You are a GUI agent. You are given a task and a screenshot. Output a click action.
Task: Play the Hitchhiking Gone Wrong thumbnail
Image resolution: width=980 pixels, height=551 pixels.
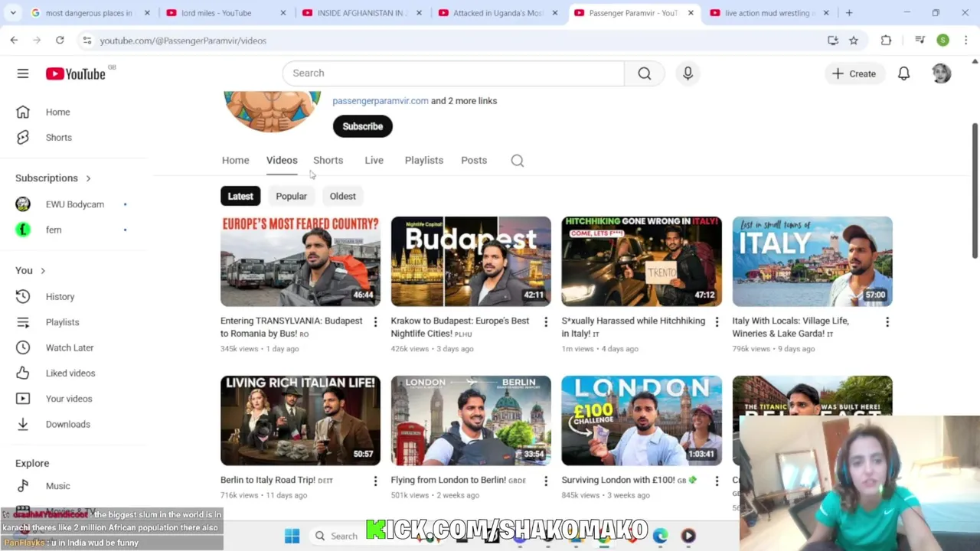pos(642,262)
